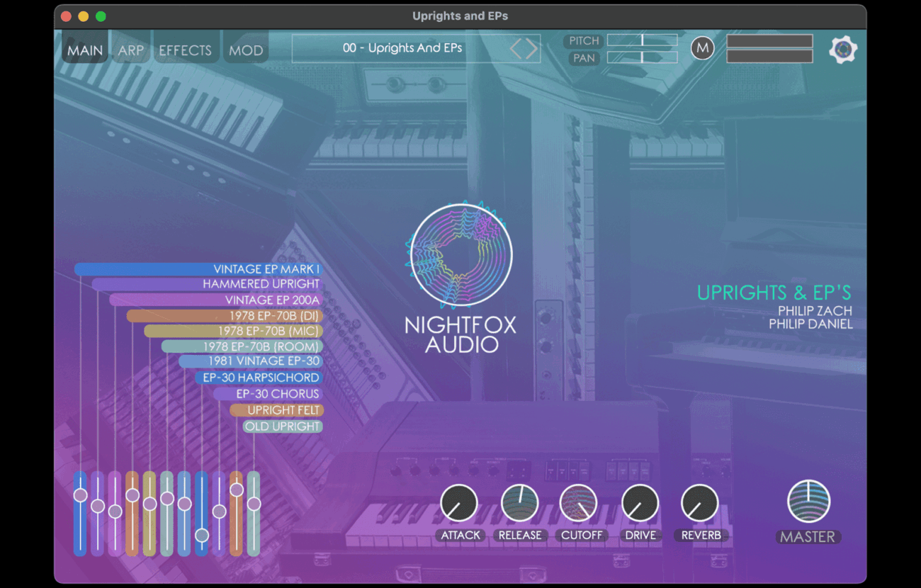Screen dimensions: 921x588
Task: Go to the MOD tab
Action: tap(246, 50)
